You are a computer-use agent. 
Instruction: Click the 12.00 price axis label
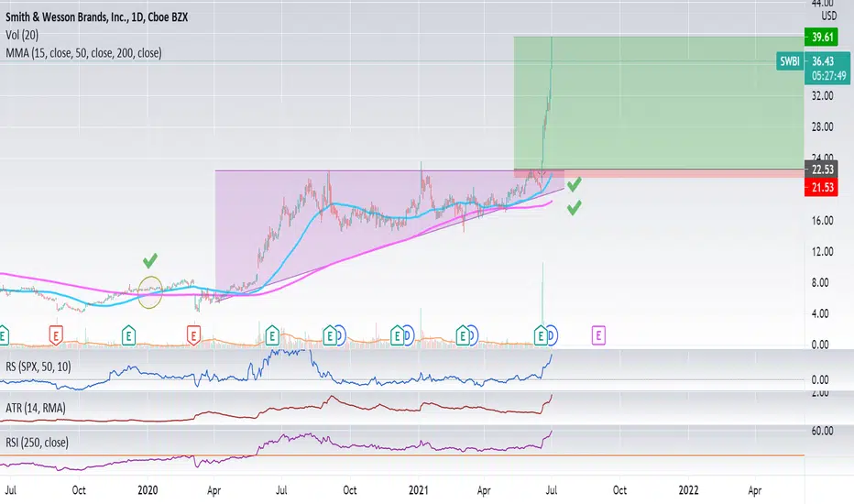(x=822, y=251)
